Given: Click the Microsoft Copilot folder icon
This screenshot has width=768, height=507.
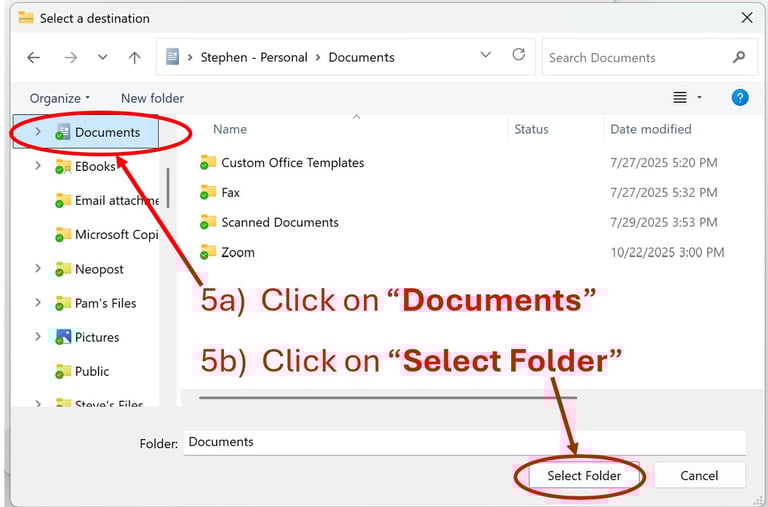Looking at the screenshot, I should point(63,234).
